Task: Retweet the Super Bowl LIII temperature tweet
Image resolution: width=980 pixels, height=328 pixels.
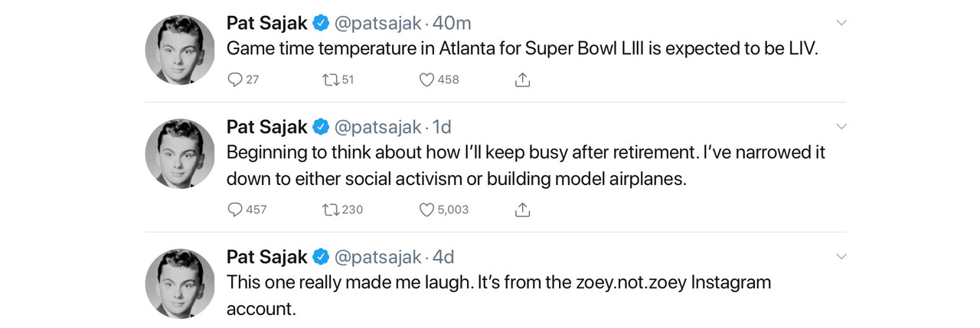Action: (331, 80)
